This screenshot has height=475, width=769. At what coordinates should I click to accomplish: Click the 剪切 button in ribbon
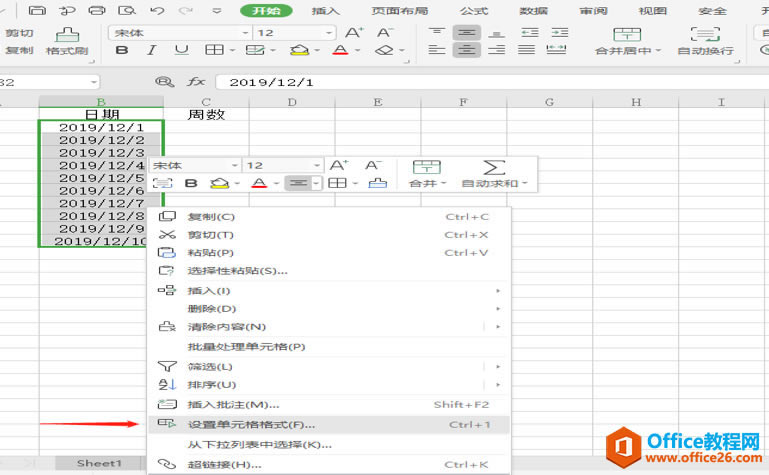click(20, 33)
